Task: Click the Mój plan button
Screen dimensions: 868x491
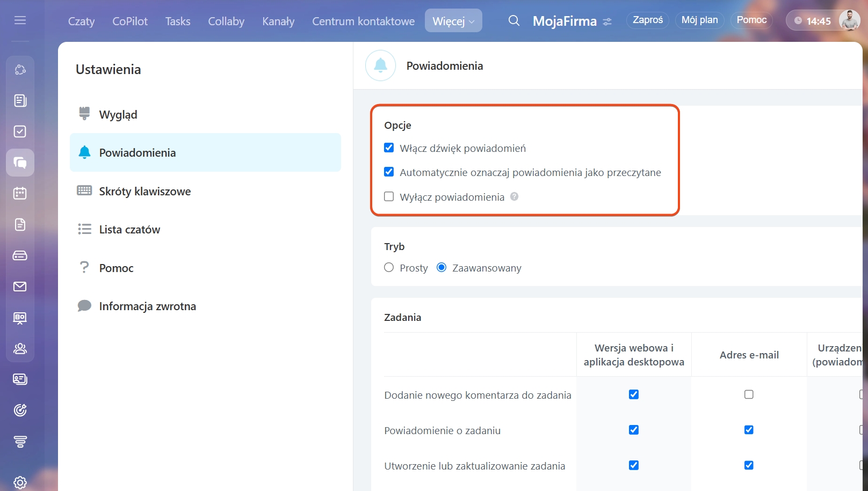Action: point(699,20)
